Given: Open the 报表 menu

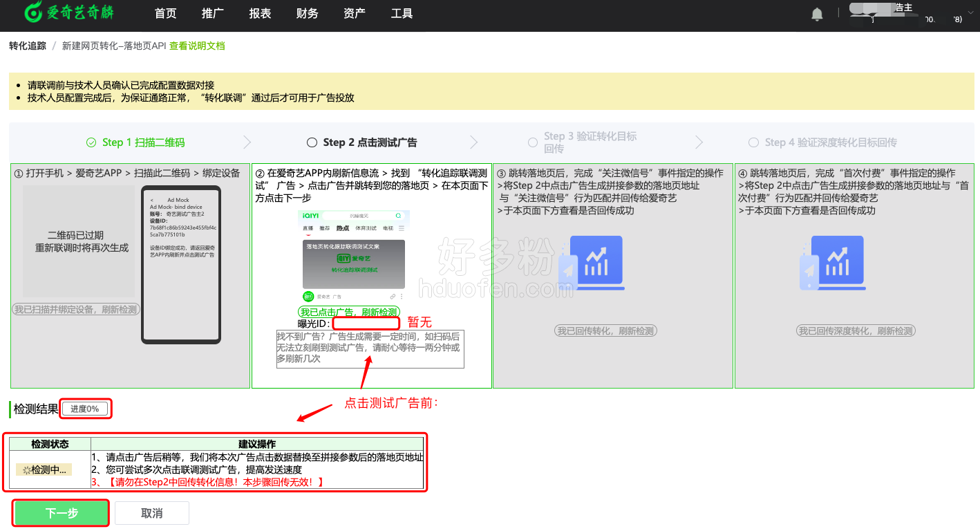Looking at the screenshot, I should click(260, 14).
